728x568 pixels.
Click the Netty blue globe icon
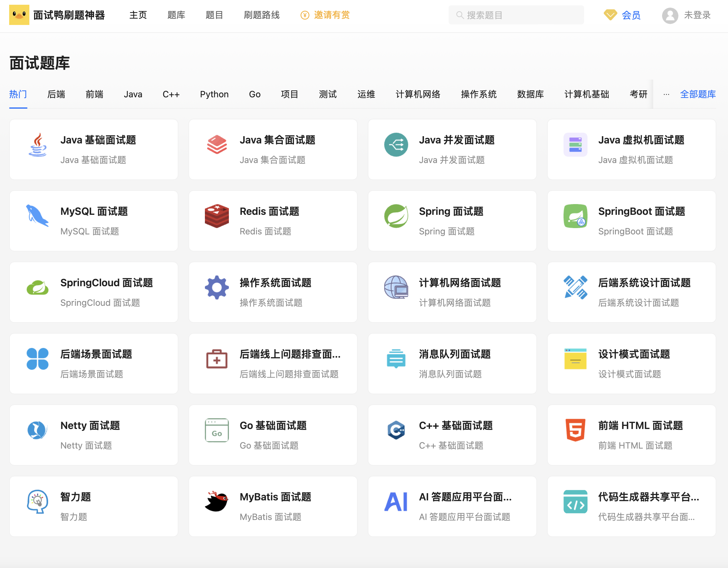pyautogui.click(x=38, y=430)
